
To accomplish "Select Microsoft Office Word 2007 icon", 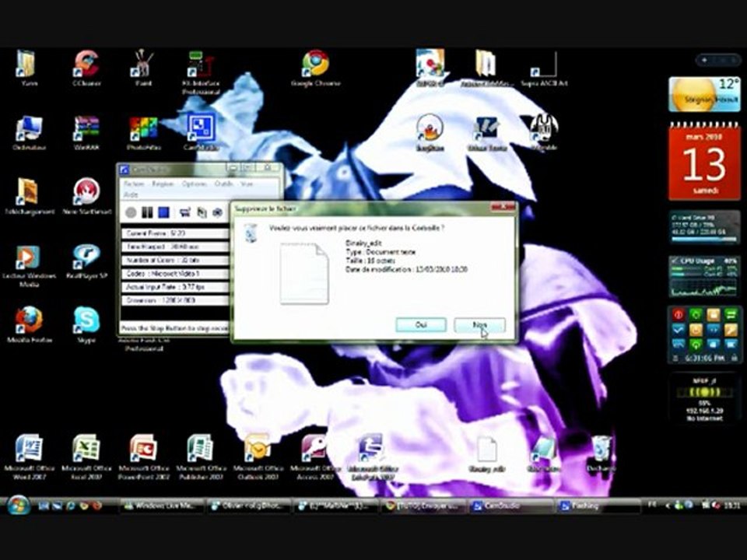I will [x=29, y=457].
